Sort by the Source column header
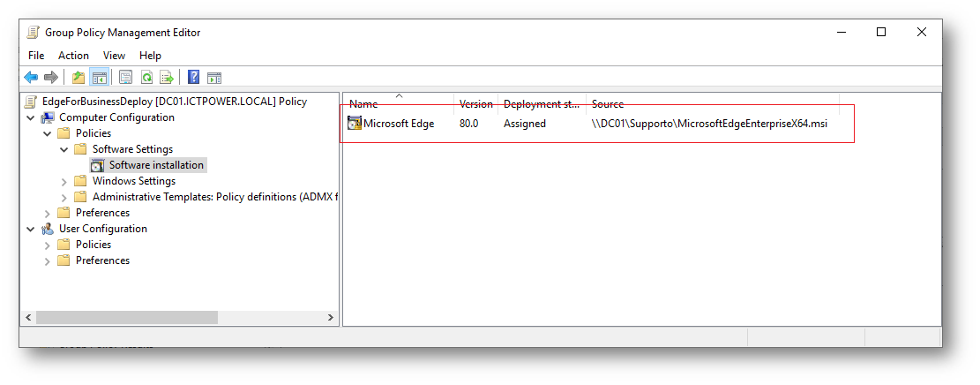 point(713,104)
